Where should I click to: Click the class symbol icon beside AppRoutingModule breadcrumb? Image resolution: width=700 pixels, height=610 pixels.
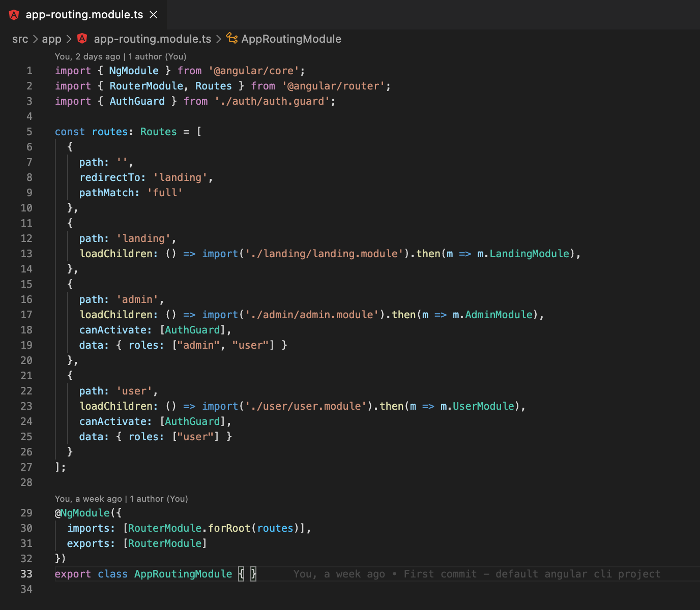point(232,39)
